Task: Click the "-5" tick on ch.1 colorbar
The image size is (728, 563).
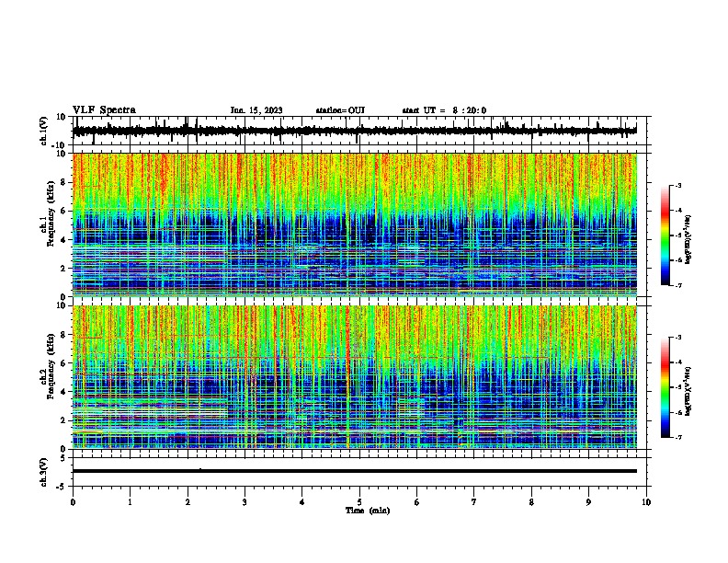Action: pyautogui.click(x=677, y=236)
